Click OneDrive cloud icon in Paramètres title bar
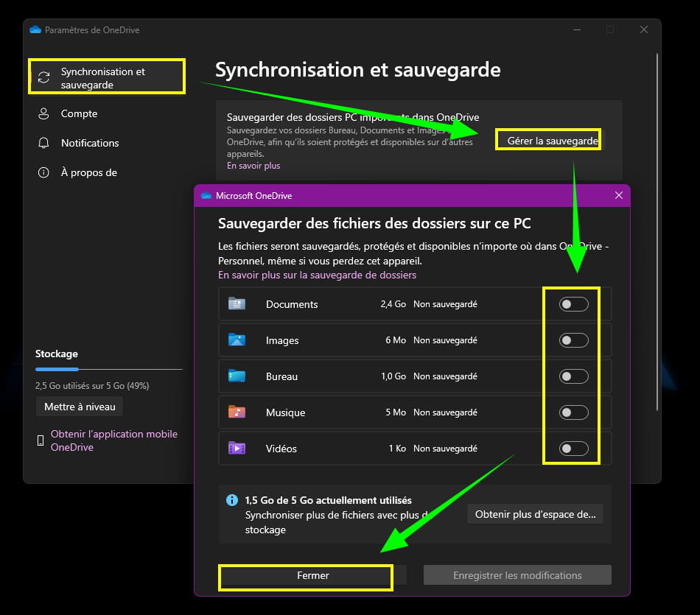The width and height of the screenshot is (700, 615). (35, 30)
